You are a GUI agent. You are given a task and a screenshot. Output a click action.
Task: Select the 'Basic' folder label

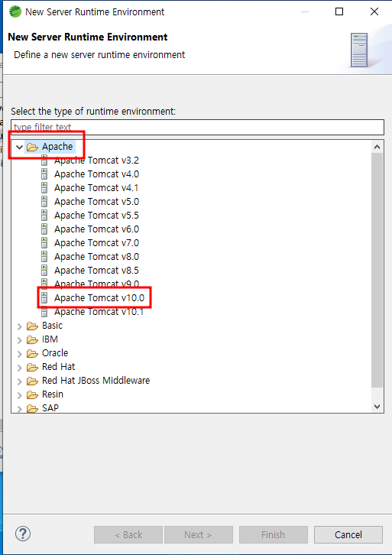(x=53, y=326)
